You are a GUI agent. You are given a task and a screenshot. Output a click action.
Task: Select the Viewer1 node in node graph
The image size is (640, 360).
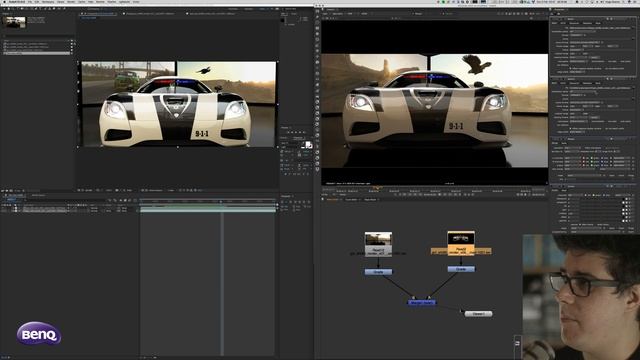pyautogui.click(x=478, y=314)
